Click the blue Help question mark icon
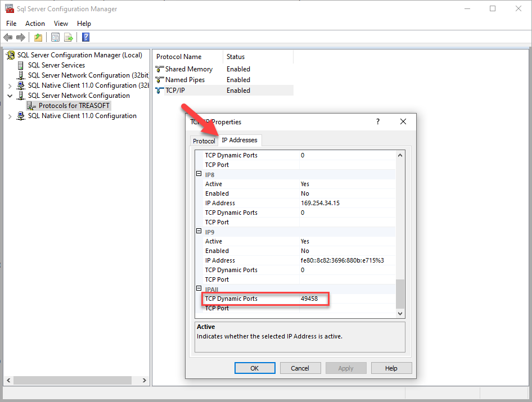This screenshot has width=532, height=402. click(85, 38)
